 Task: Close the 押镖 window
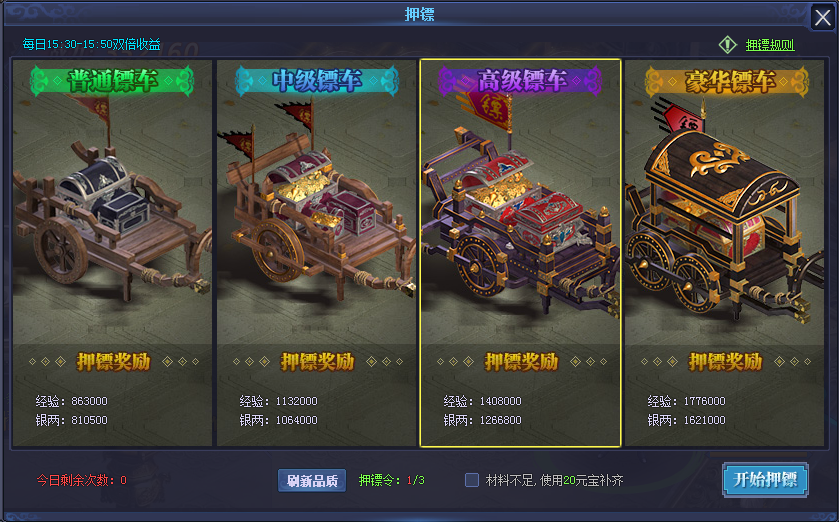(x=823, y=18)
